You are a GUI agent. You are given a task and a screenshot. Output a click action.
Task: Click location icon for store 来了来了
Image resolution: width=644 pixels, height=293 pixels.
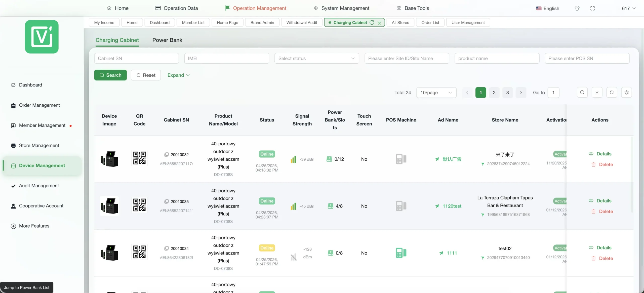coord(482,164)
